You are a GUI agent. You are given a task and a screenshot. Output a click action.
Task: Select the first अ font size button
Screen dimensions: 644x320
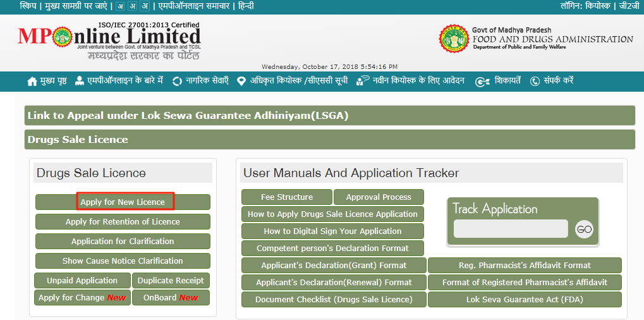(x=120, y=6)
